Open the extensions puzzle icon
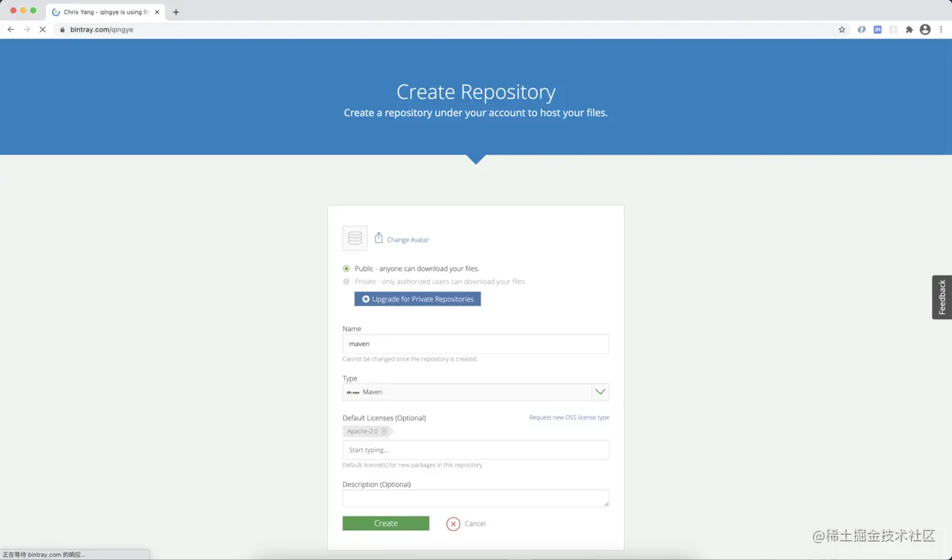Viewport: 952px width, 560px height. 909,29
